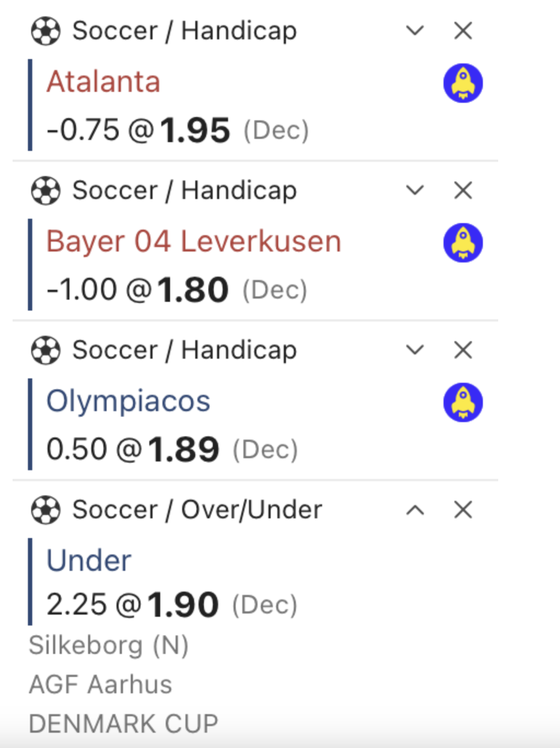The width and height of the screenshot is (560, 748).
Task: Click the soccer ball icon on the Leverkusen bet
Action: pyautogui.click(x=45, y=190)
